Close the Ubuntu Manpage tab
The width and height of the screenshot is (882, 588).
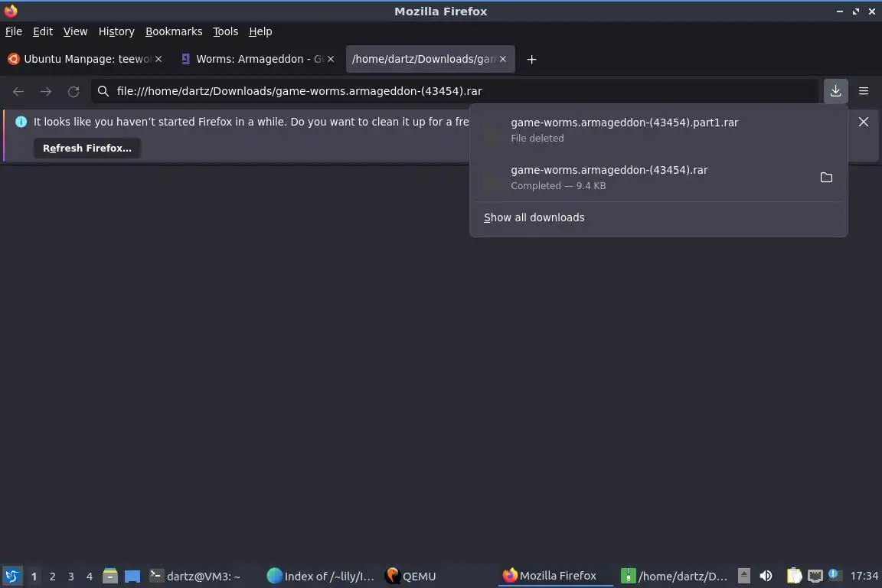[x=158, y=59]
